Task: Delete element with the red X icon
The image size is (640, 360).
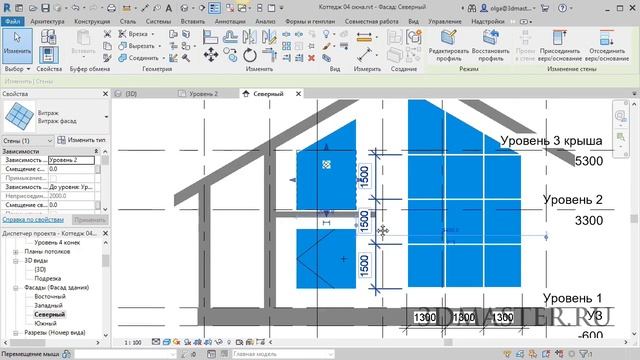Action: point(311,58)
